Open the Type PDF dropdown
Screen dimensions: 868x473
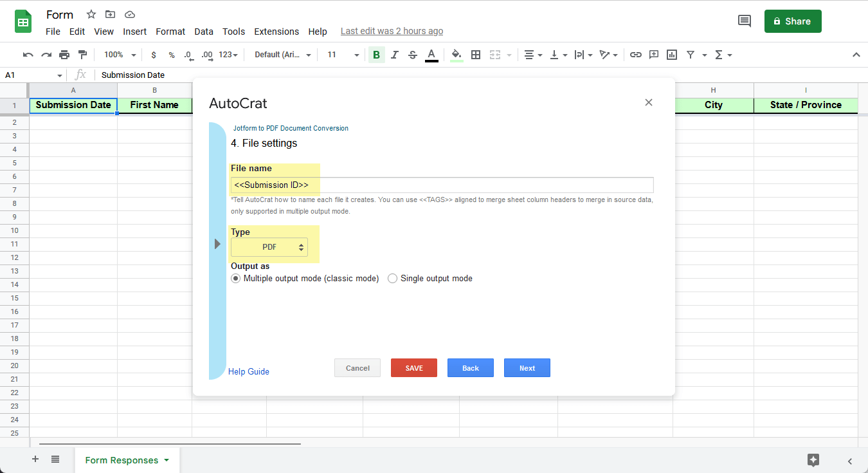[x=269, y=247]
